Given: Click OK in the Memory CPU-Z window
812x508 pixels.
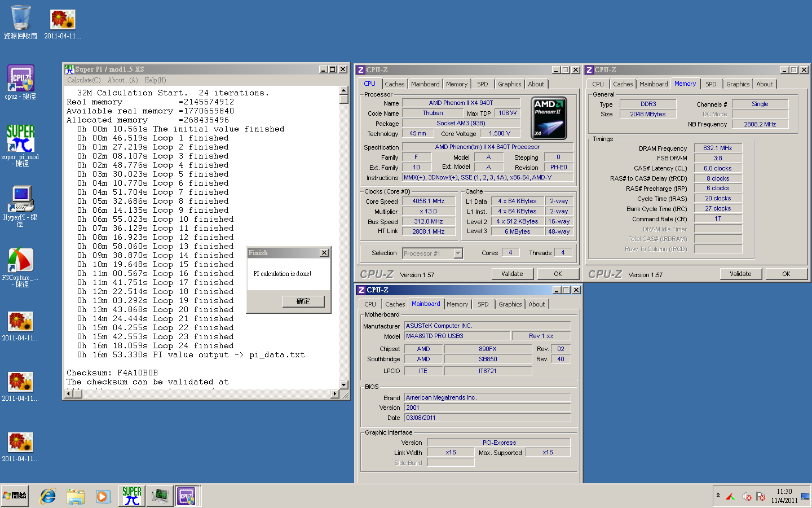Looking at the screenshot, I should (x=786, y=274).
